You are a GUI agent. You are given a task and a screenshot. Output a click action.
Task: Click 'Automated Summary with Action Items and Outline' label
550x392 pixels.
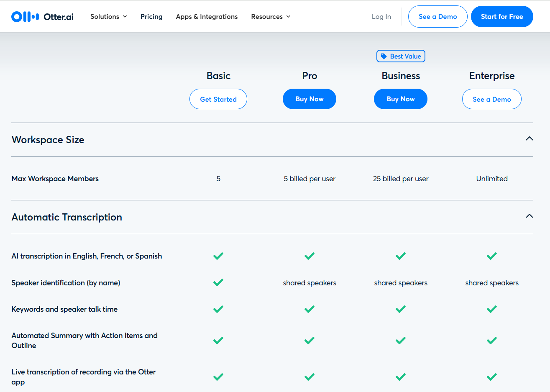84,341
